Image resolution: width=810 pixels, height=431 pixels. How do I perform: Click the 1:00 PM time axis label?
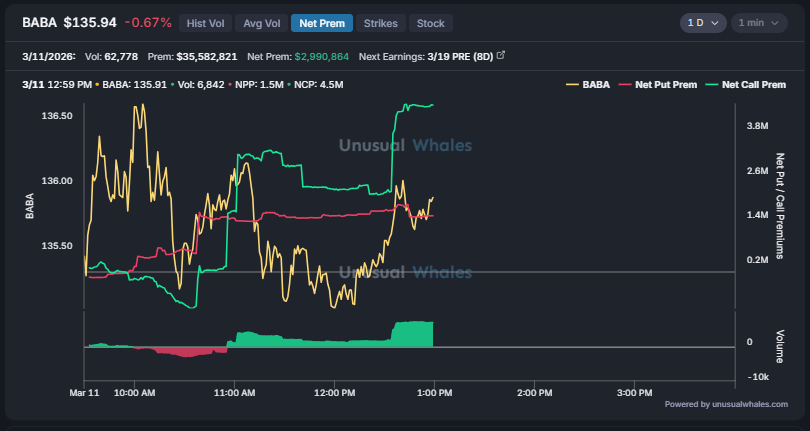tap(434, 393)
